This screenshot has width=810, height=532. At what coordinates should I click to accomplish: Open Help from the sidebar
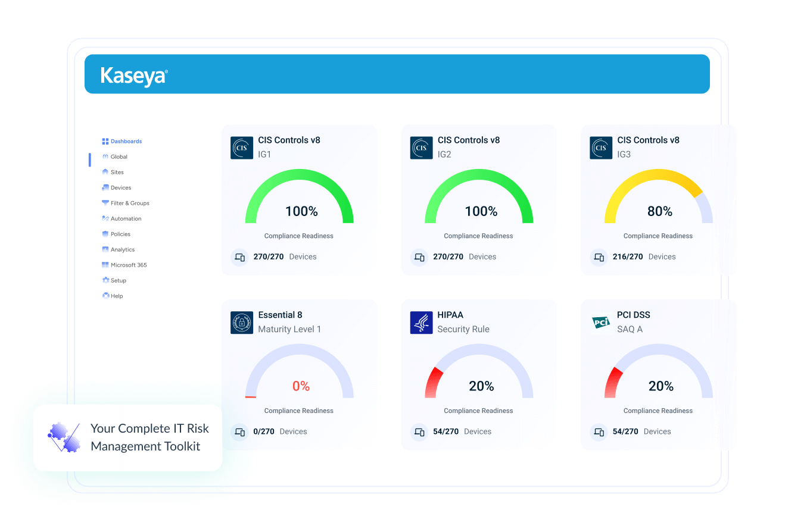(x=113, y=296)
